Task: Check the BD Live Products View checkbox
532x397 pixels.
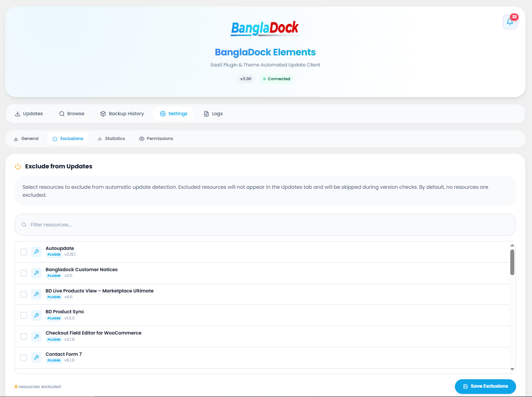Action: tap(24, 294)
